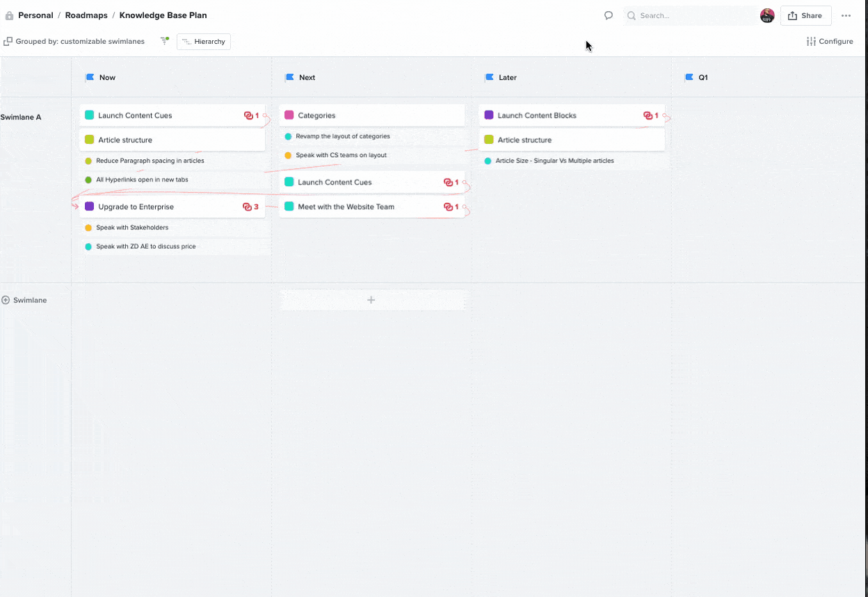Open Launch Content Cues card in Next

371,182
